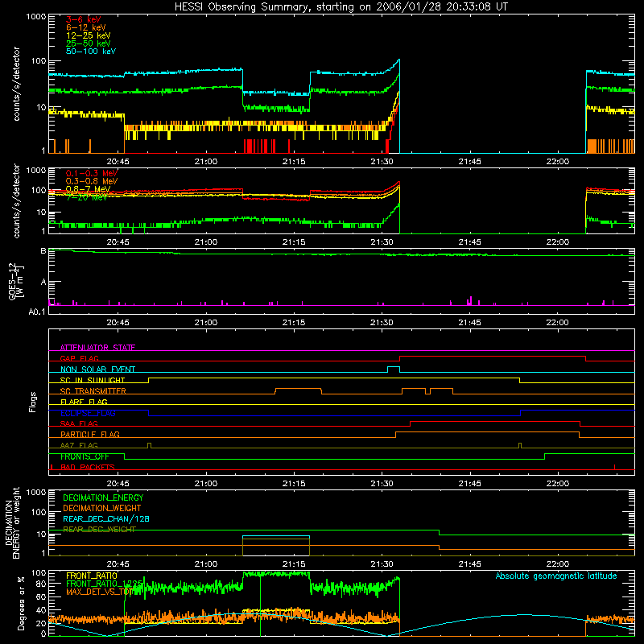Select the red 3-6 keV legend label
The height and width of the screenshot is (644, 644).
(x=84, y=19)
